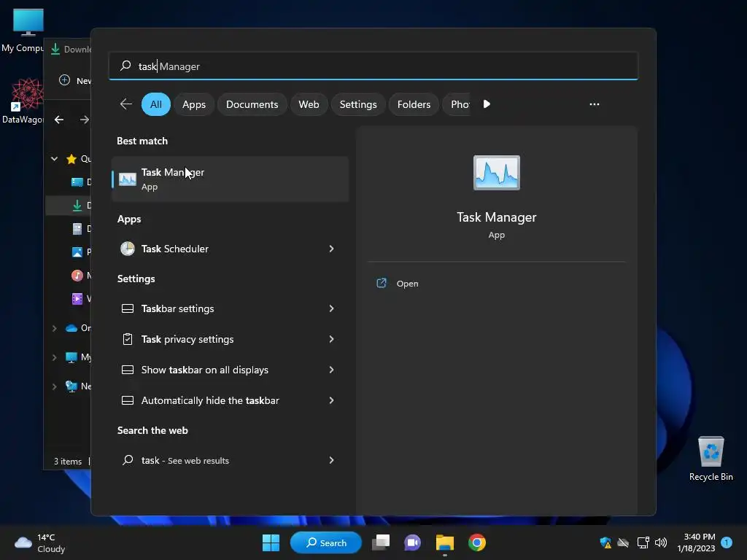Click the taskbar Search button
Image resolution: width=747 pixels, height=560 pixels.
point(326,542)
